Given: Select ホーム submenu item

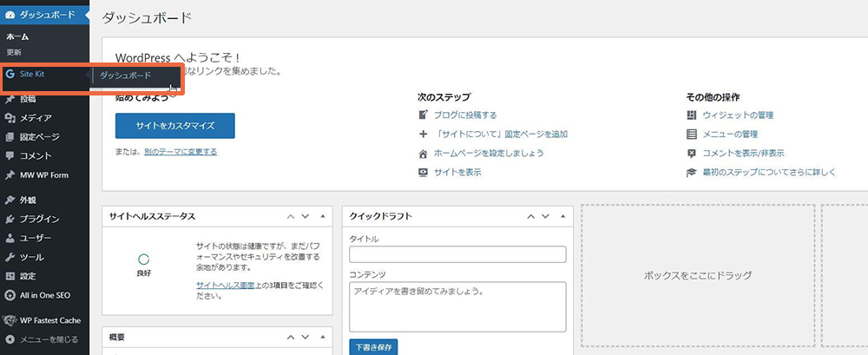Looking at the screenshot, I should click(x=17, y=37).
